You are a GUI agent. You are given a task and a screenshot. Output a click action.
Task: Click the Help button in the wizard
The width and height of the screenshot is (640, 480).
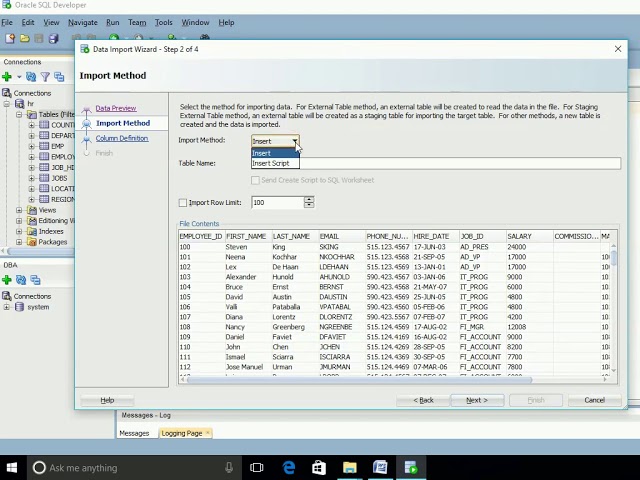(107, 400)
